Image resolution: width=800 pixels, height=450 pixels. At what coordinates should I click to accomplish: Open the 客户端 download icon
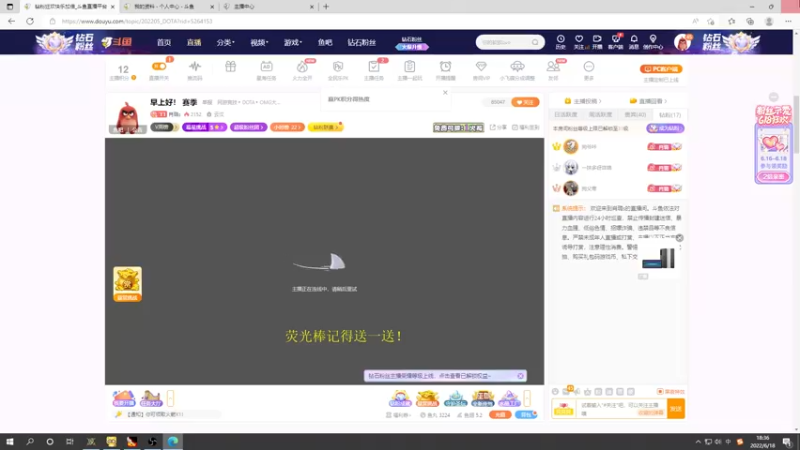point(616,42)
